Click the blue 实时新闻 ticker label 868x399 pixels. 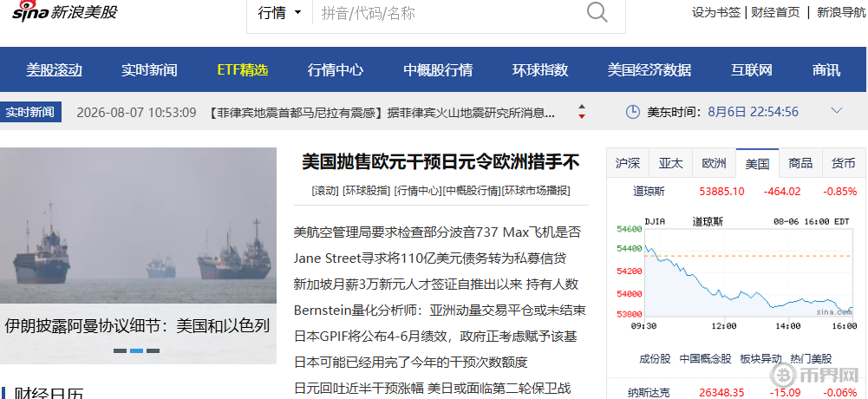click(30, 113)
